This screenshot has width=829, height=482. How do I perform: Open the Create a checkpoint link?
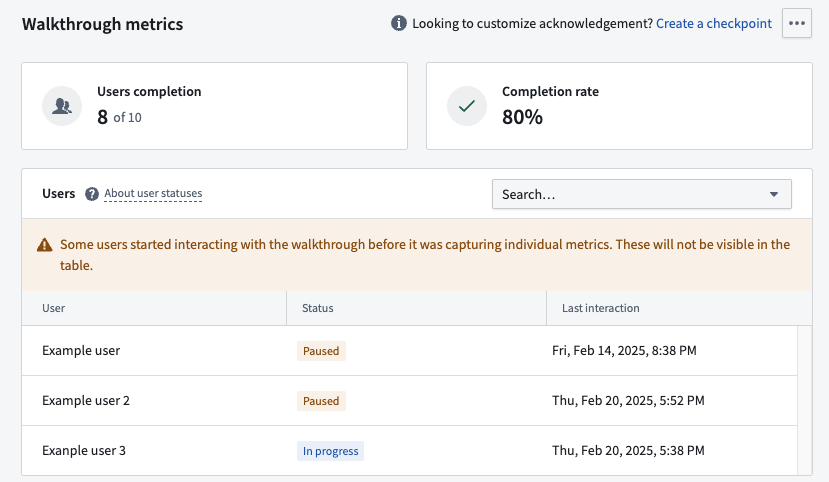[714, 23]
